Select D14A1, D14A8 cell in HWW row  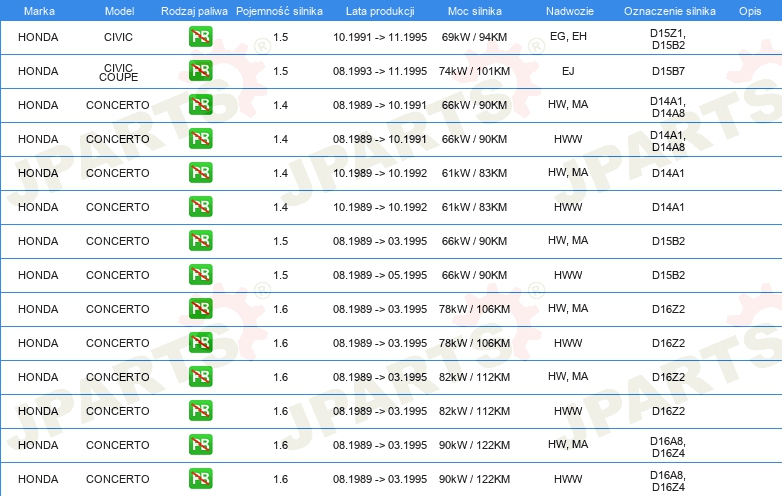668,141
